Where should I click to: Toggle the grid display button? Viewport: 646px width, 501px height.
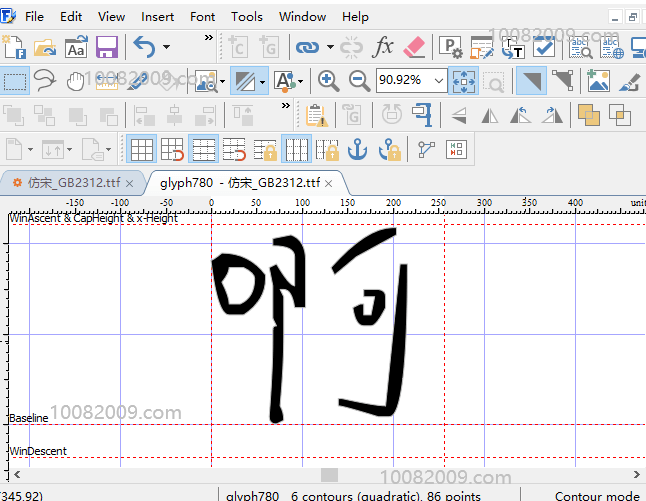click(x=142, y=150)
